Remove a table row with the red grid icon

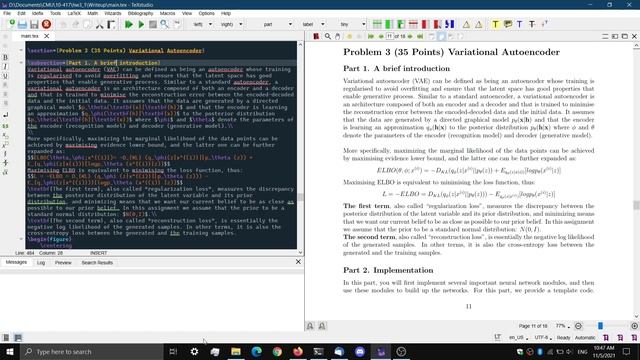tap(413, 24)
